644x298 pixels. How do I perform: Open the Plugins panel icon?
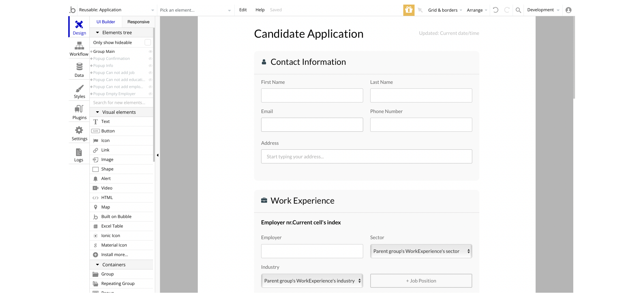click(79, 109)
